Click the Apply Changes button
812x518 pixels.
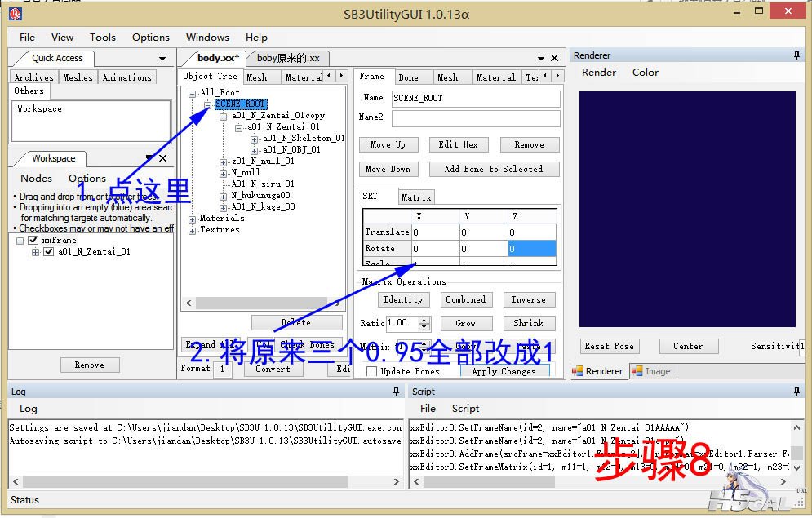(504, 370)
